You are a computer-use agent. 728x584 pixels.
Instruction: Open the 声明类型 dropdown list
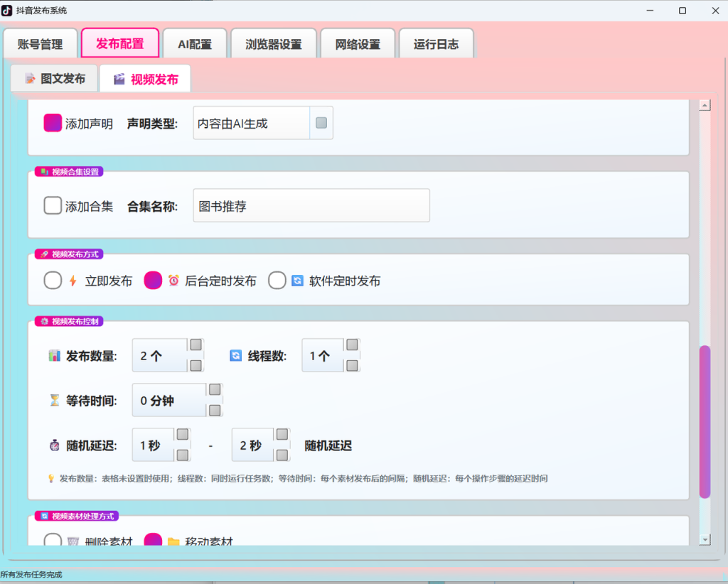point(321,123)
